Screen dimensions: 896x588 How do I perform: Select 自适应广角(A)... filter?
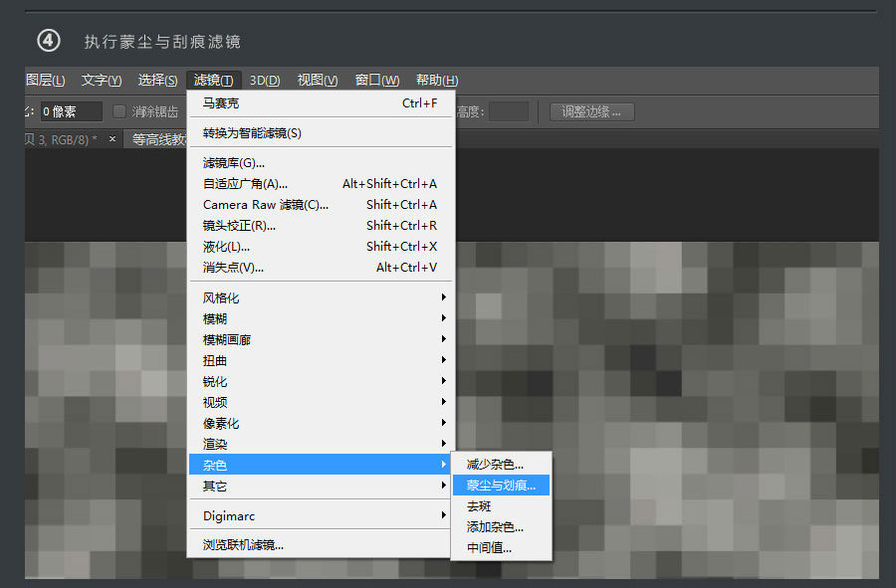point(320,184)
